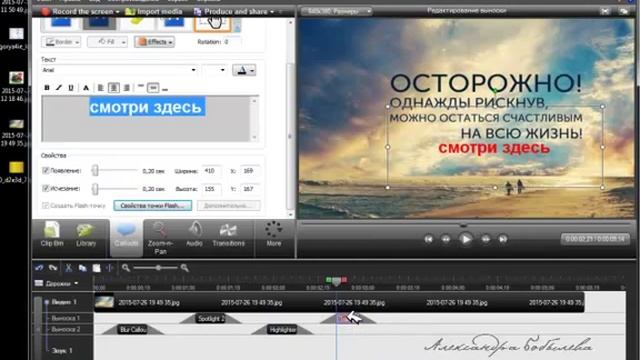The image size is (640, 360).
Task: Click the Undo icon in timeline toolbar
Action: (x=39, y=268)
